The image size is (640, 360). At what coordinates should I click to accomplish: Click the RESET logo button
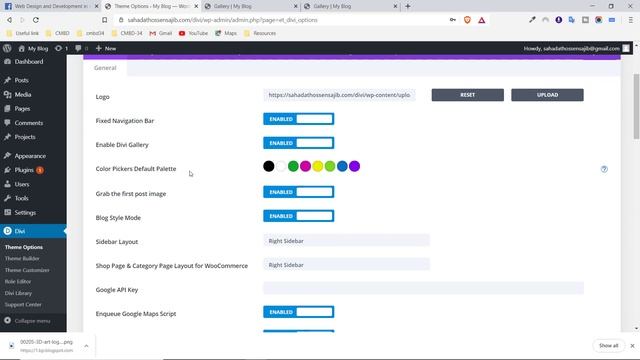pyautogui.click(x=467, y=95)
